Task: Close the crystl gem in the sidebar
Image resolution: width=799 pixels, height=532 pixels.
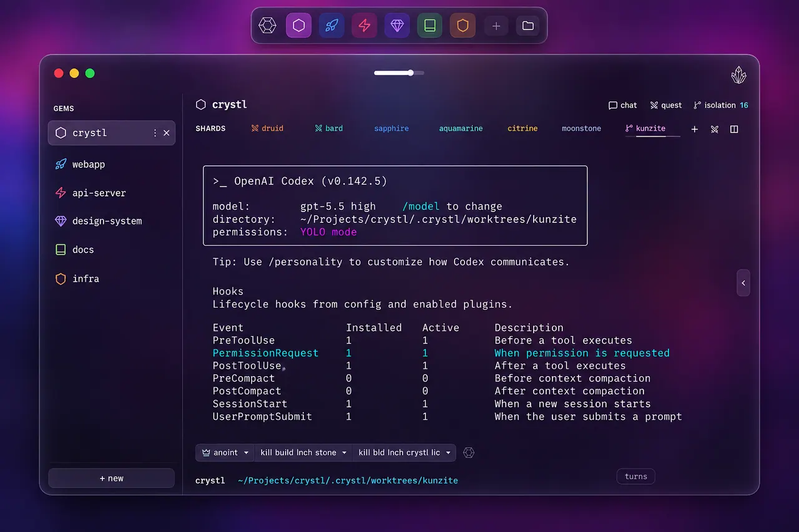Action: [x=167, y=133]
